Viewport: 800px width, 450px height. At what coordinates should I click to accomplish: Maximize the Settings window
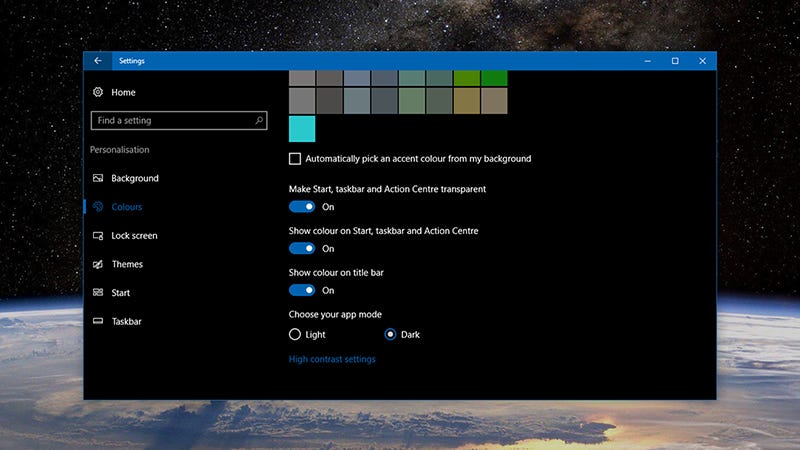click(675, 61)
